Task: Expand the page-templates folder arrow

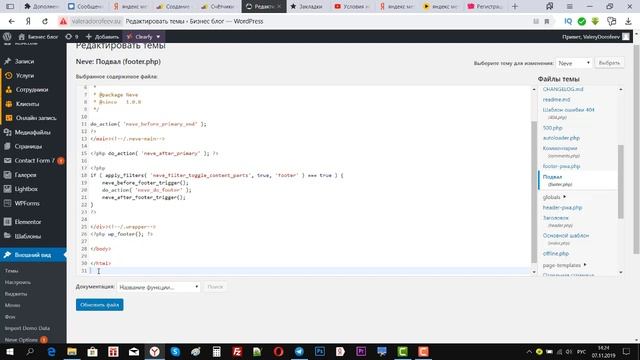Action: 585,265
